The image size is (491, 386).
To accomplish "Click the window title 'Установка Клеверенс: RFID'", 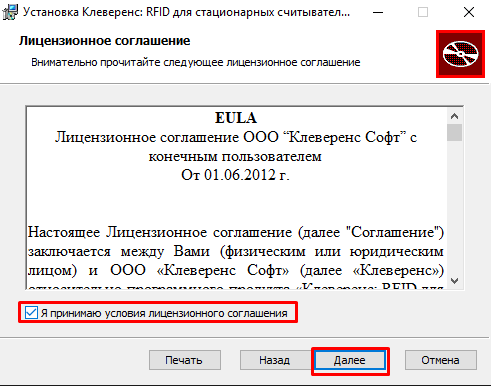I will coord(186,12).
